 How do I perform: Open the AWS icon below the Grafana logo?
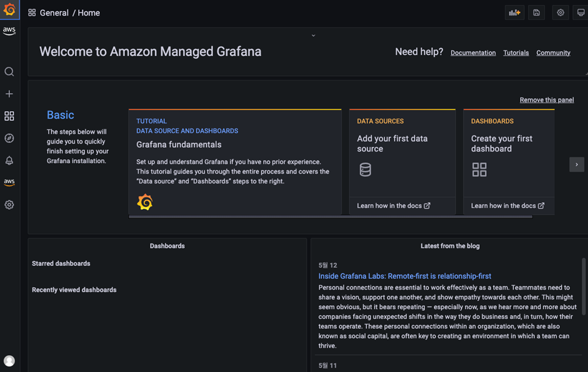(9, 31)
